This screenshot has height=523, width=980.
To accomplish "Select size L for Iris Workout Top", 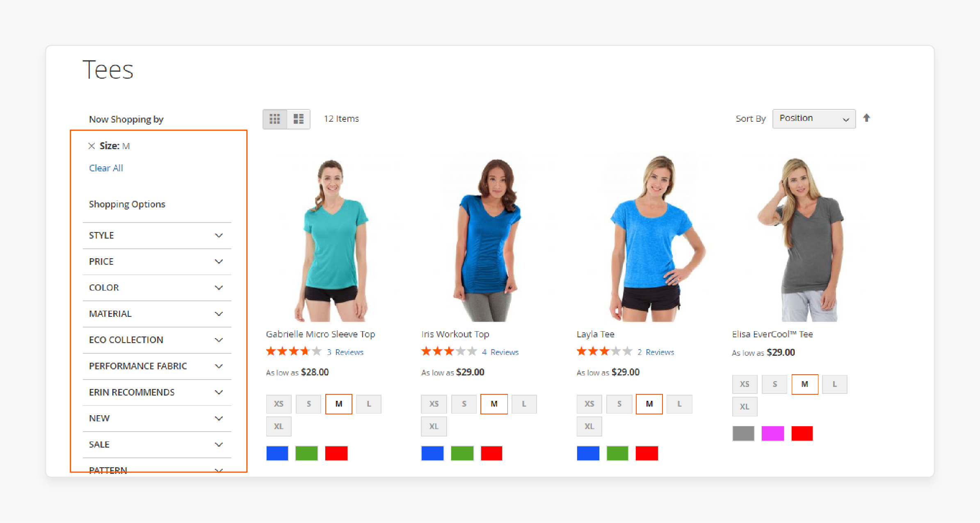I will tap(524, 404).
